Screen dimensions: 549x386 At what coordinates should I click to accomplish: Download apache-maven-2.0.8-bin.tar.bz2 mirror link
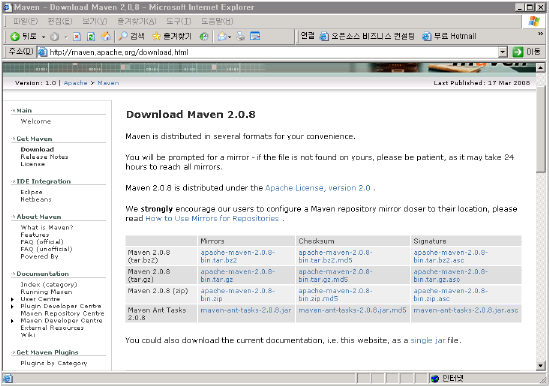[237, 256]
